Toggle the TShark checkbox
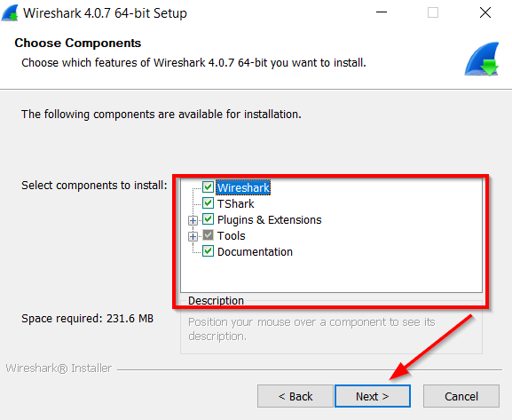The width and height of the screenshot is (512, 420). tap(208, 203)
